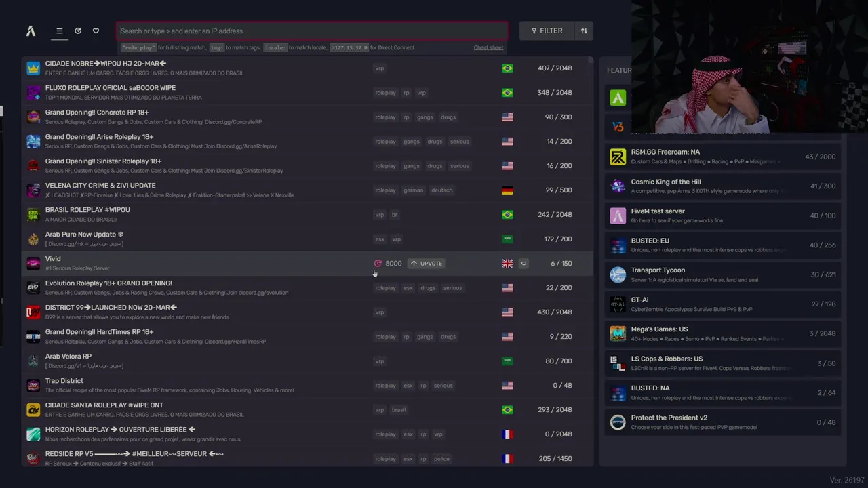
Task: Click Cosmic King of the Hill icon
Action: click(x=618, y=186)
